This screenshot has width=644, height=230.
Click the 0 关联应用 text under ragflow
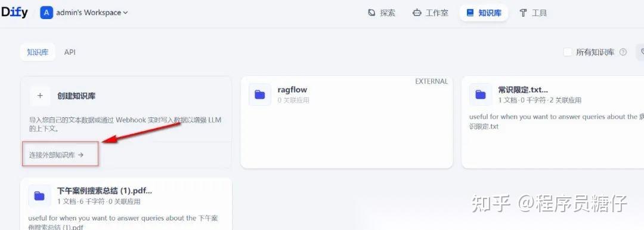[x=293, y=100]
